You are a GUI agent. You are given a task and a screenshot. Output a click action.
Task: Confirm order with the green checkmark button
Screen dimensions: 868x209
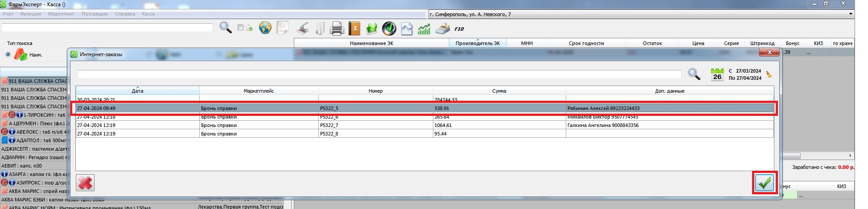(x=765, y=183)
